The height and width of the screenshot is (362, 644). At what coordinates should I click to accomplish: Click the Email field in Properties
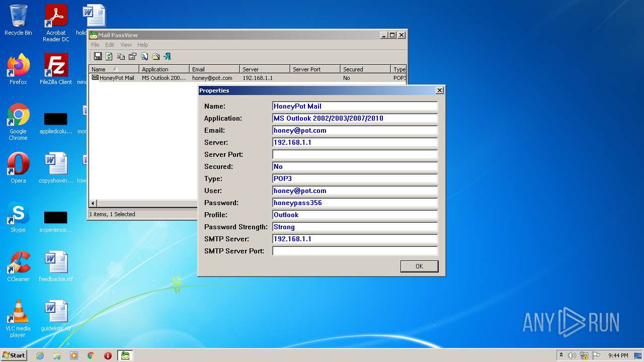355,130
